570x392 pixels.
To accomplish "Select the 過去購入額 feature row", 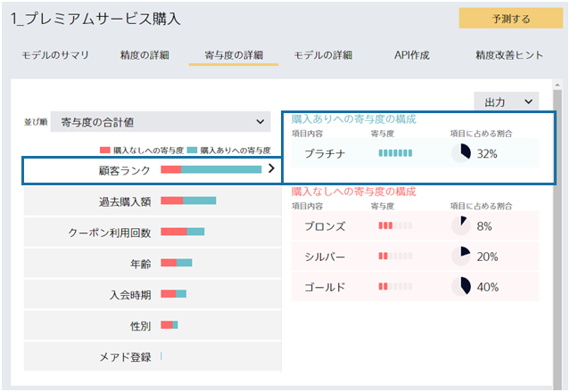I will tap(153, 201).
